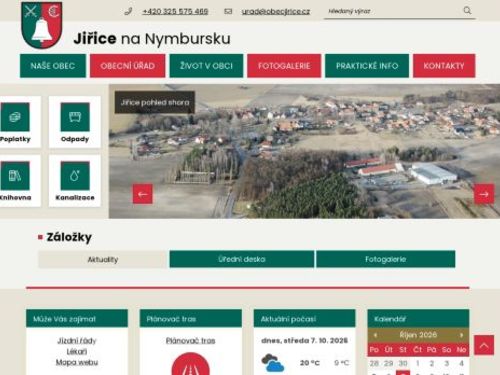Click the 20 °C temperature value
The width and height of the screenshot is (500, 375).
pyautogui.click(x=310, y=363)
